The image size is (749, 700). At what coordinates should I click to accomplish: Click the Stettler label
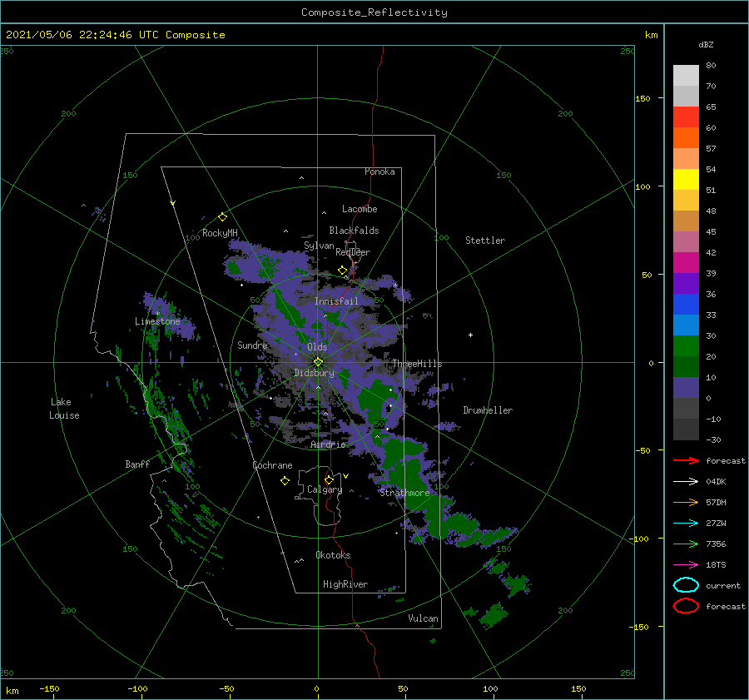pos(485,241)
